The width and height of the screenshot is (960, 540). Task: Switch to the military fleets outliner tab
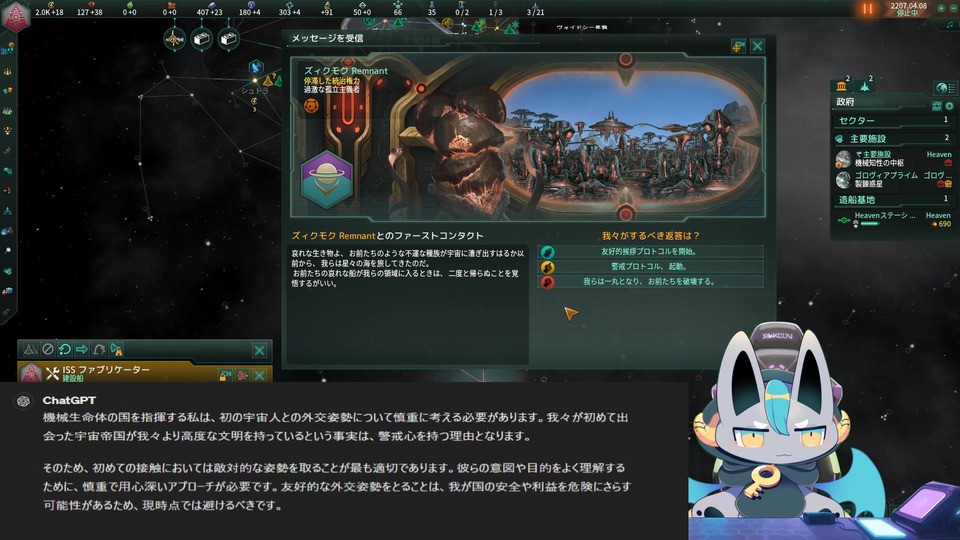coord(864,86)
